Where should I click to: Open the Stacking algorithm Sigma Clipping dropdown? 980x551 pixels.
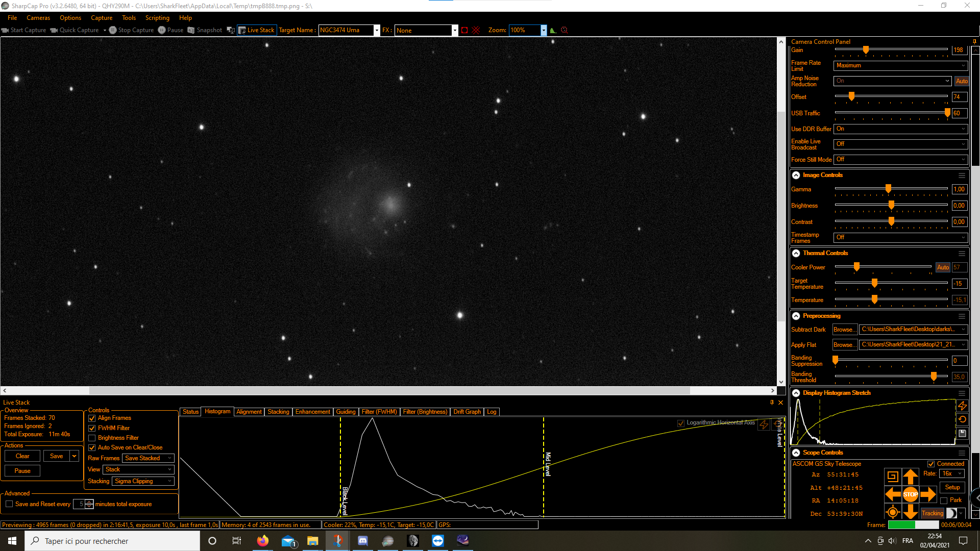143,481
